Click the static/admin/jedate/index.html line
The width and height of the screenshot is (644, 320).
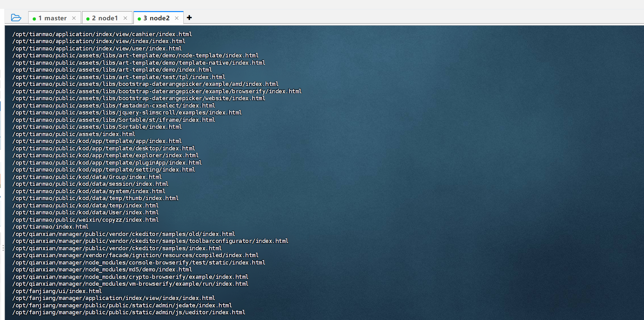coord(122,305)
